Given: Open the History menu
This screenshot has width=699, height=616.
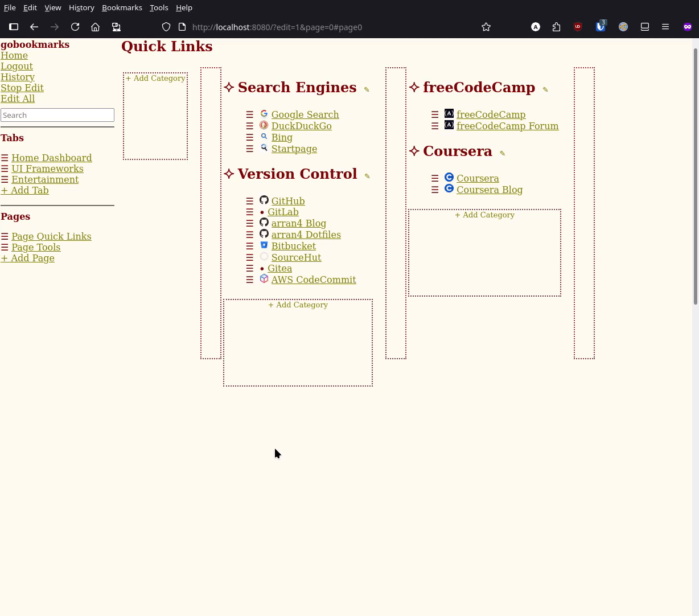Looking at the screenshot, I should (x=81, y=7).
